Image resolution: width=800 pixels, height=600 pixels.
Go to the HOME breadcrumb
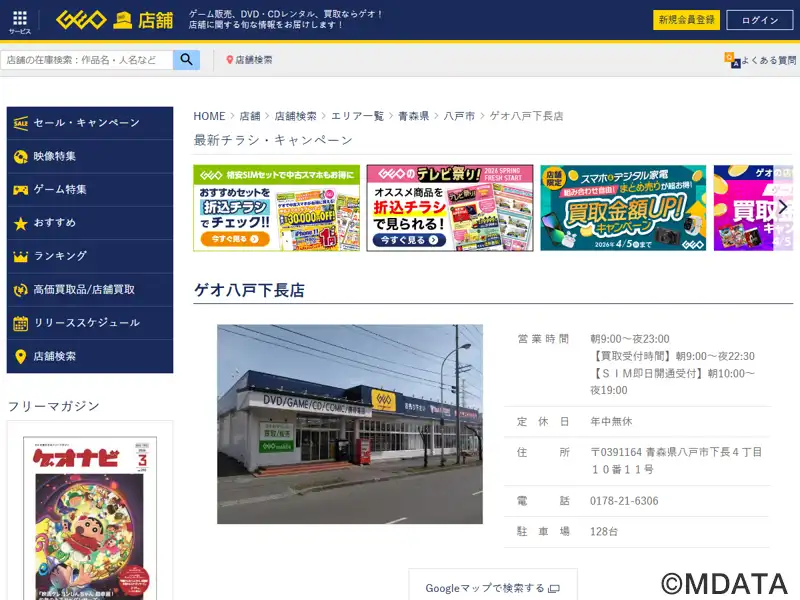tap(209, 116)
